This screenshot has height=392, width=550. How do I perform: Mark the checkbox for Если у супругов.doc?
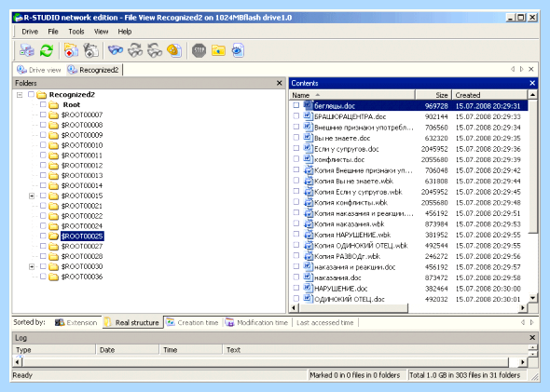pyautogui.click(x=296, y=148)
